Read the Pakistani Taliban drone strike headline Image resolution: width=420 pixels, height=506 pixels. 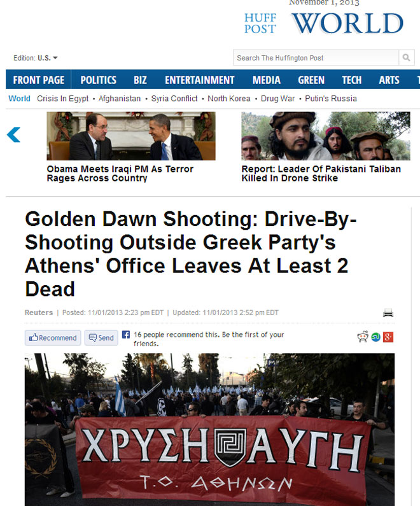(x=321, y=174)
